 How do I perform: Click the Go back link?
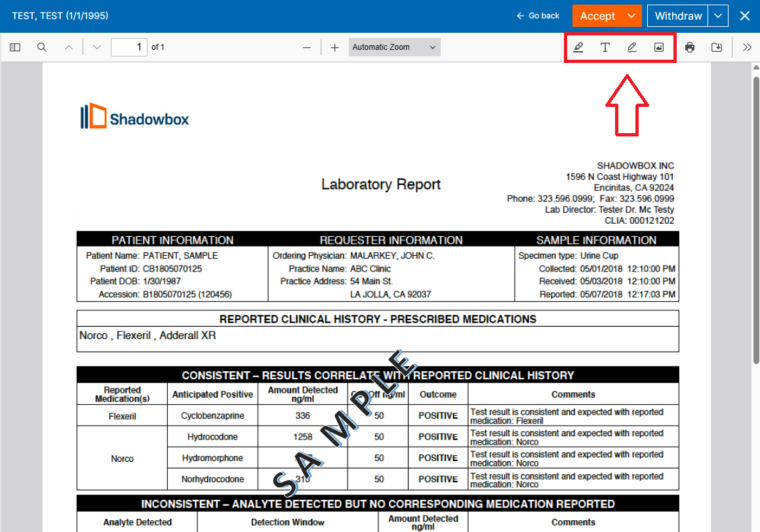[x=538, y=16]
